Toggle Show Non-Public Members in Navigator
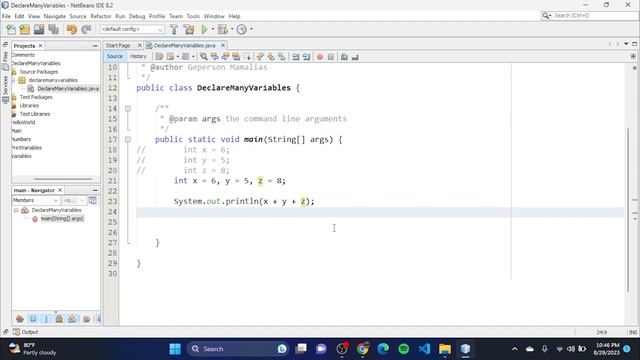640x360 pixels. pyautogui.click(x=59, y=318)
